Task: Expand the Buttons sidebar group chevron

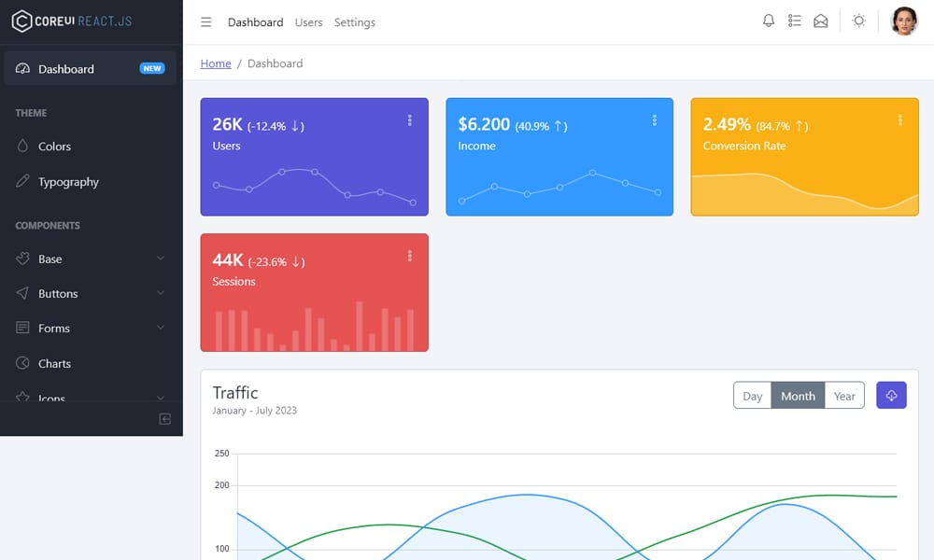Action: pos(161,293)
